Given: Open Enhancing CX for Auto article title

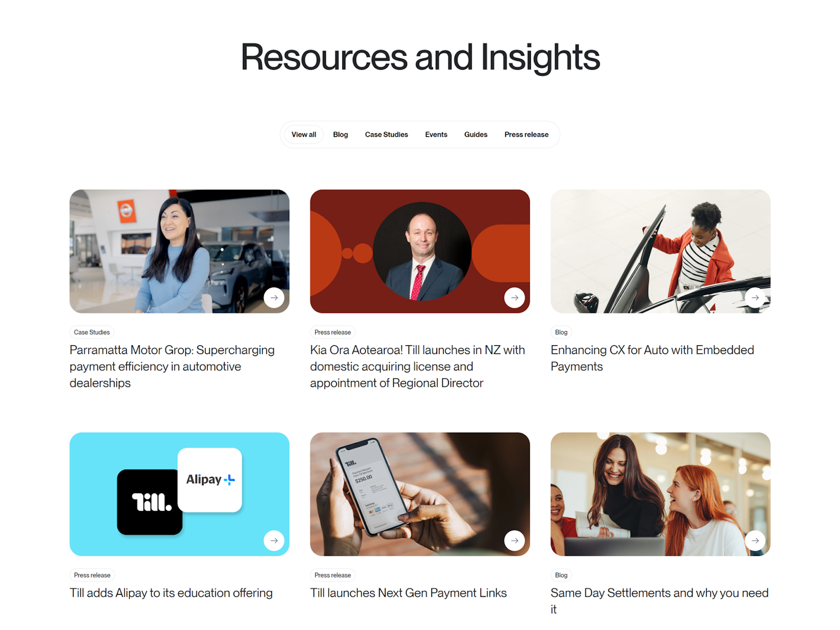Looking at the screenshot, I should tap(652, 358).
